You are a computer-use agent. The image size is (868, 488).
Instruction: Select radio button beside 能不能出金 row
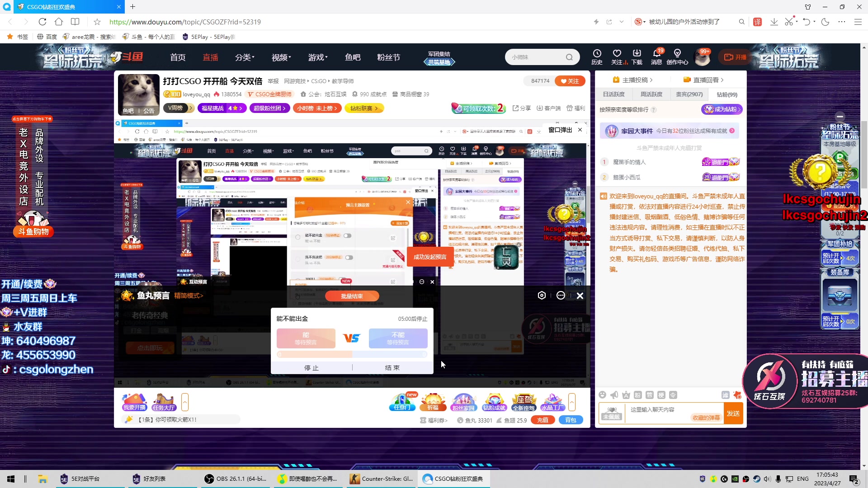[x=297, y=237]
